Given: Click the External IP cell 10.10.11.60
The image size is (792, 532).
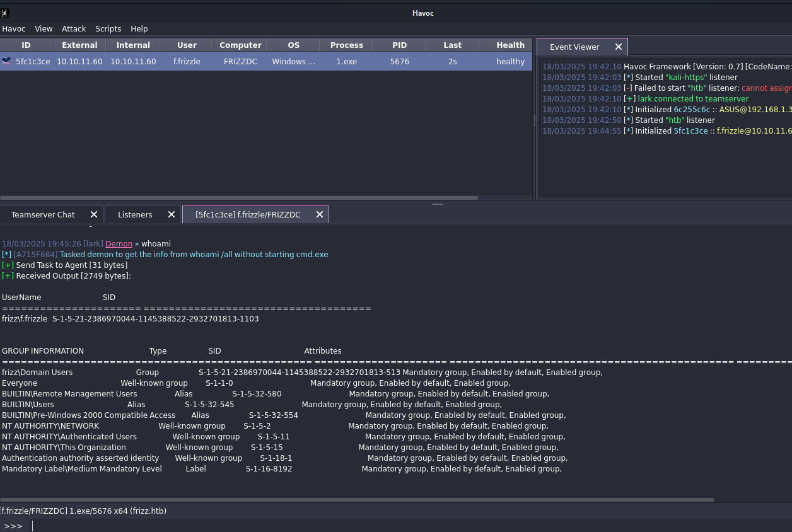Looking at the screenshot, I should 79,61.
